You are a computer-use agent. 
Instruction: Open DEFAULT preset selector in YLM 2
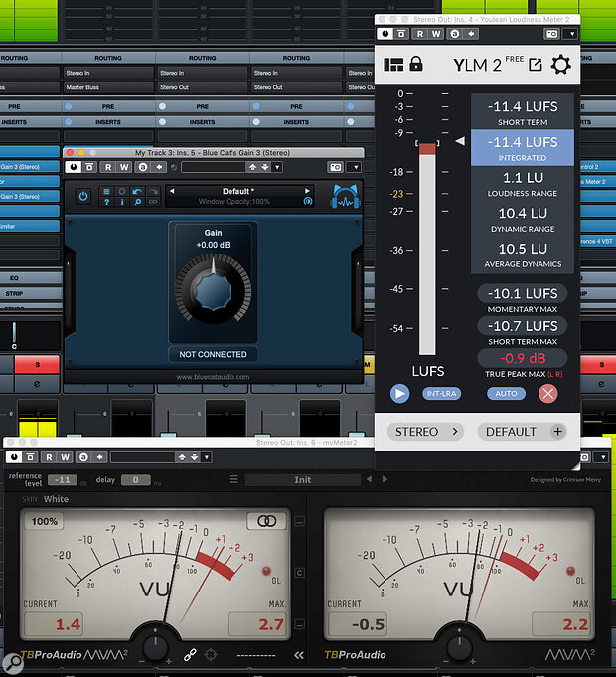click(522, 432)
